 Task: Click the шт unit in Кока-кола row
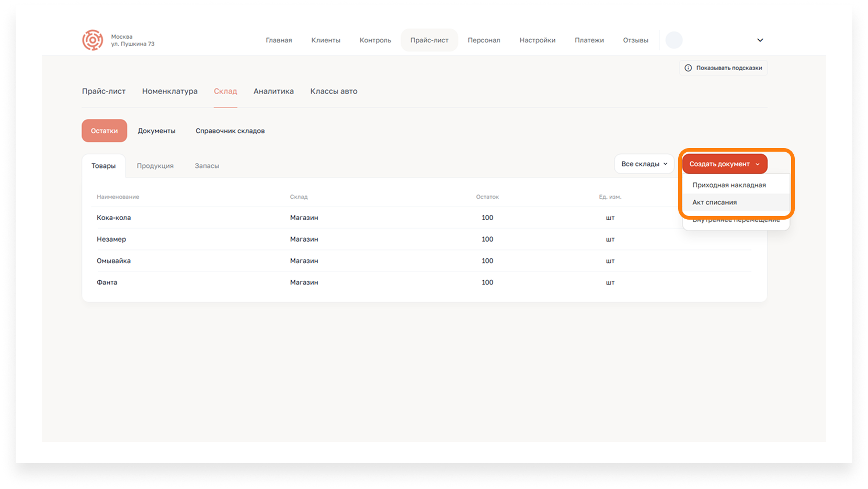point(610,218)
